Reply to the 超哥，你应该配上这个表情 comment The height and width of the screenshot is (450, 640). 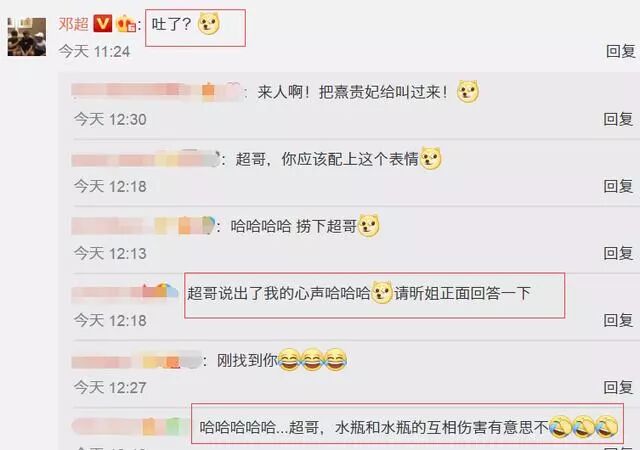pyautogui.click(x=618, y=186)
